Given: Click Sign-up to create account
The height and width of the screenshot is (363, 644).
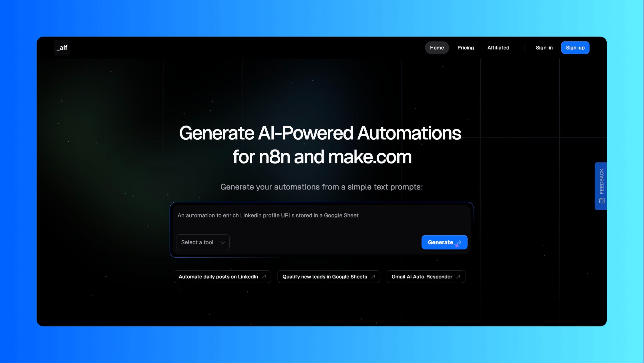Looking at the screenshot, I should click(575, 47).
